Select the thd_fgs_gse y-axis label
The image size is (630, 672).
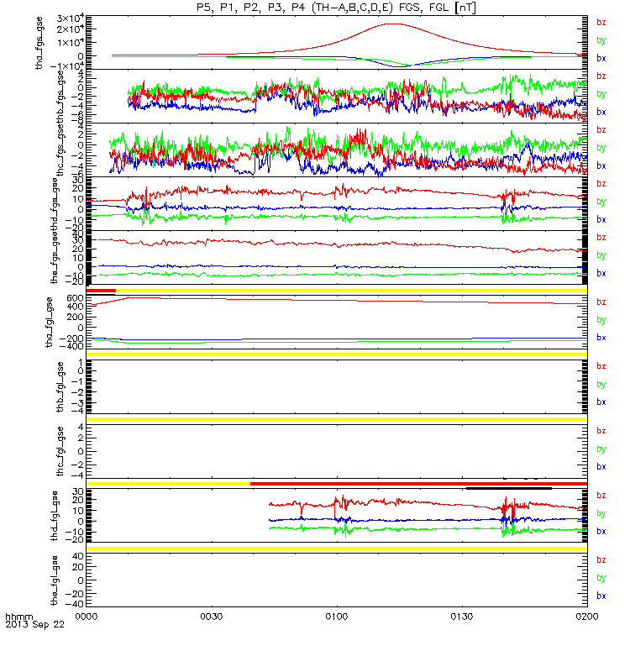[x=55, y=204]
